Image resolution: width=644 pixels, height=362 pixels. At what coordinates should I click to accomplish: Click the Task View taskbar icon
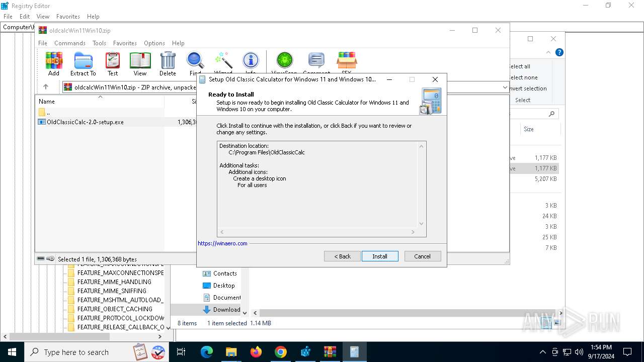181,352
